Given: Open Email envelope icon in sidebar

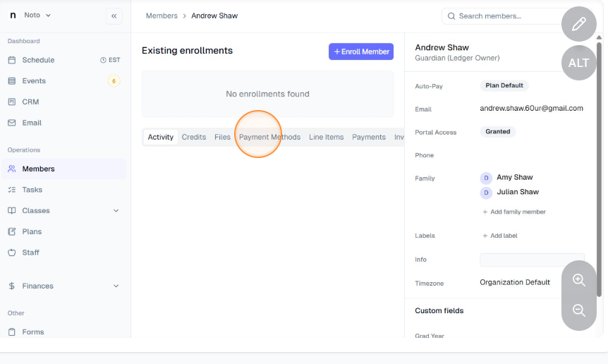Looking at the screenshot, I should (12, 123).
